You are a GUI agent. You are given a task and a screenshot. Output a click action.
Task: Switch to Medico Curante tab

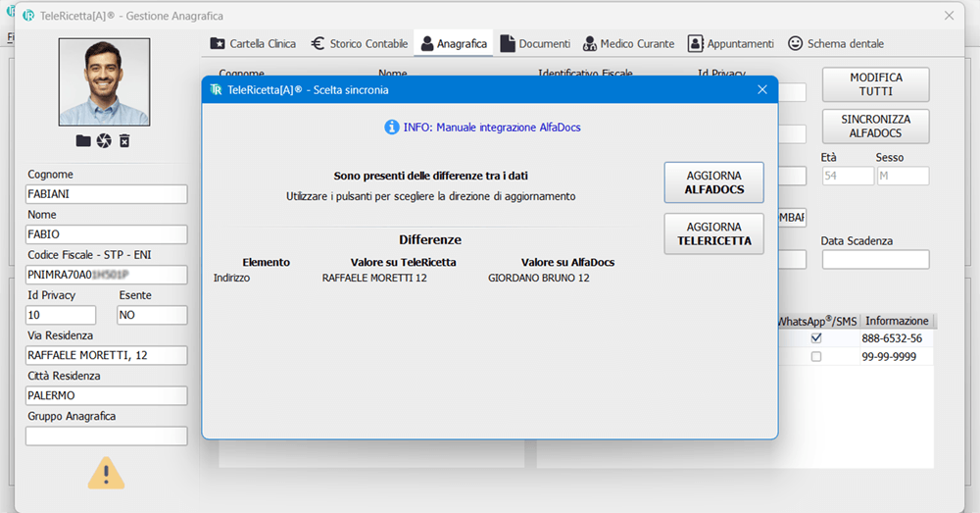click(629, 43)
